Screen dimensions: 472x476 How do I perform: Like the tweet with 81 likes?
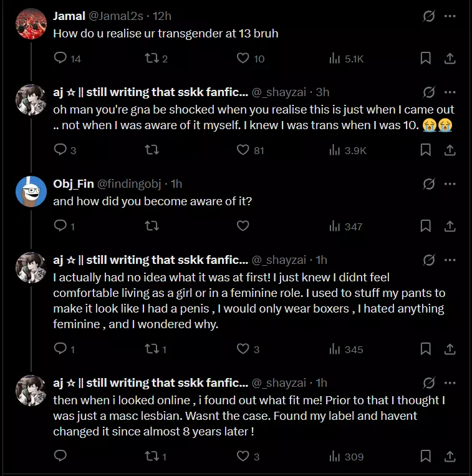point(243,150)
